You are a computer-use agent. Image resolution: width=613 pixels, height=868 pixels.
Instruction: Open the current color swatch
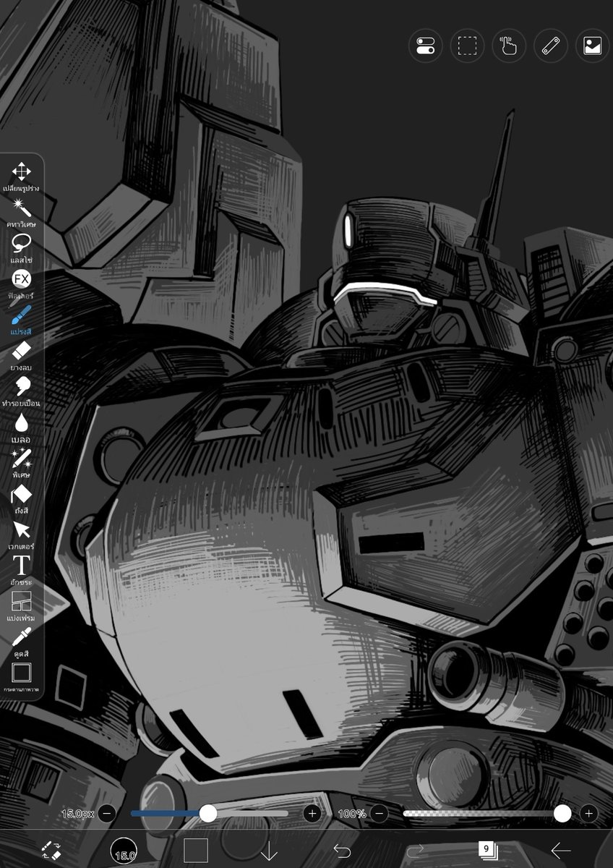pyautogui.click(x=195, y=851)
